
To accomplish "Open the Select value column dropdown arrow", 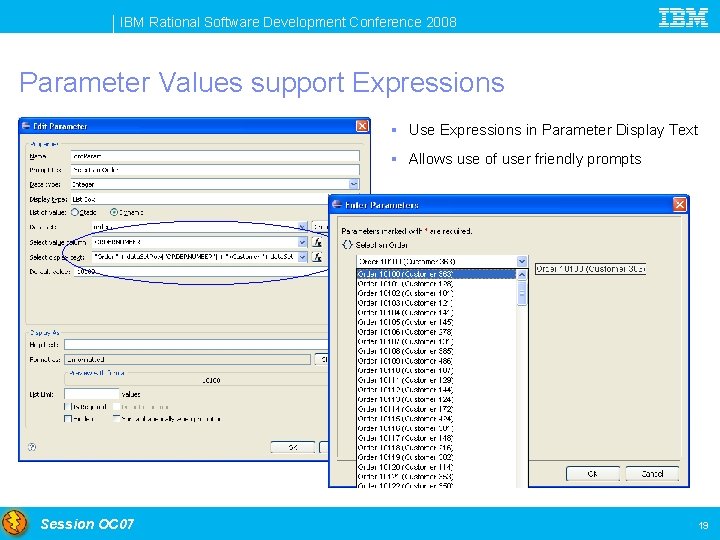I will pyautogui.click(x=302, y=242).
